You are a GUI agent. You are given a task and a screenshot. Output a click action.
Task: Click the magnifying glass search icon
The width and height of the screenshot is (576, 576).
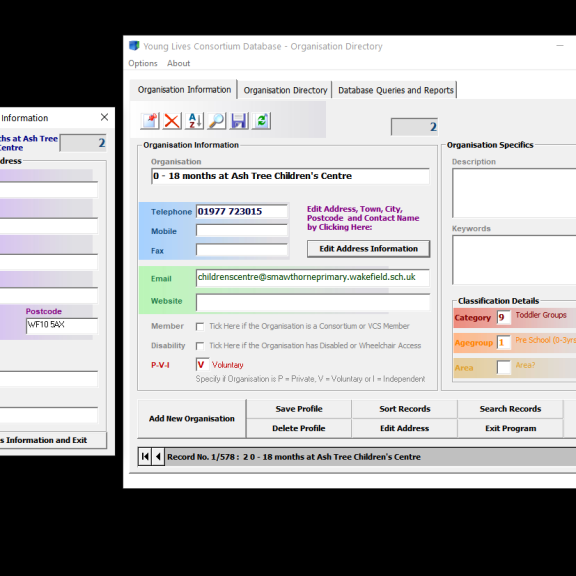tap(217, 121)
